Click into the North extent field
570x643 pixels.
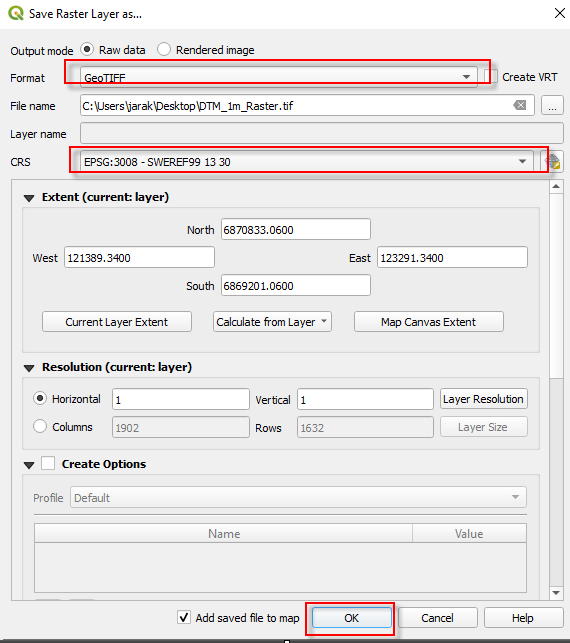[296, 229]
